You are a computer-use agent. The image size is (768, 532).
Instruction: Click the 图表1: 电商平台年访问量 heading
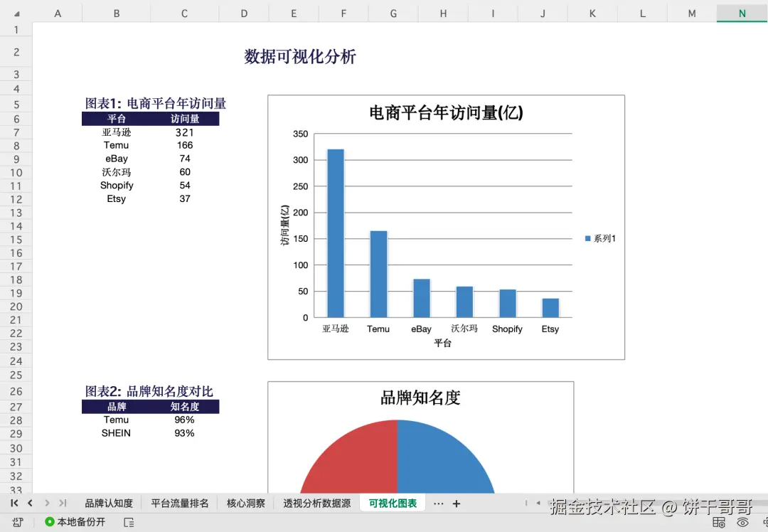[155, 103]
